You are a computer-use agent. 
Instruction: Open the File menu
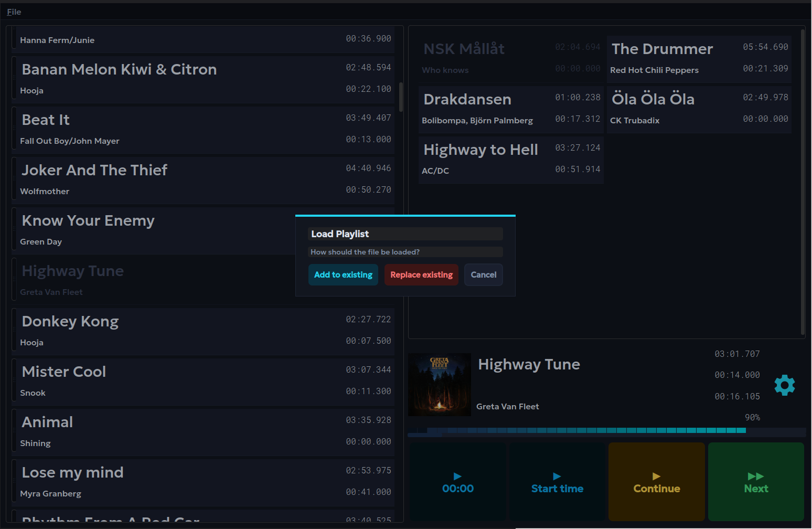tap(14, 12)
